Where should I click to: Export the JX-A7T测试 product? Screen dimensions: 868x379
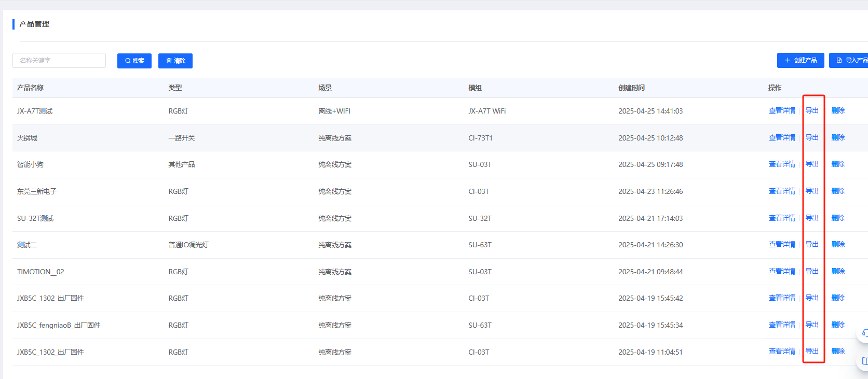pos(812,111)
